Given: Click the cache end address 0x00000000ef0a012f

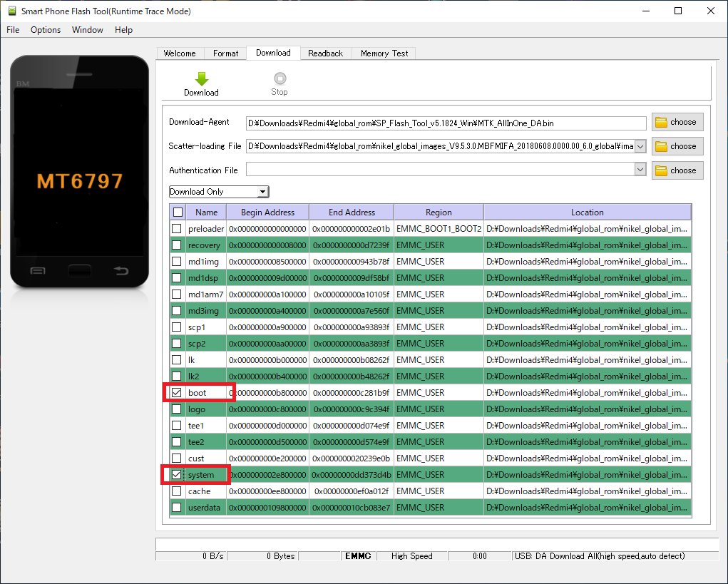Looking at the screenshot, I should [x=352, y=491].
